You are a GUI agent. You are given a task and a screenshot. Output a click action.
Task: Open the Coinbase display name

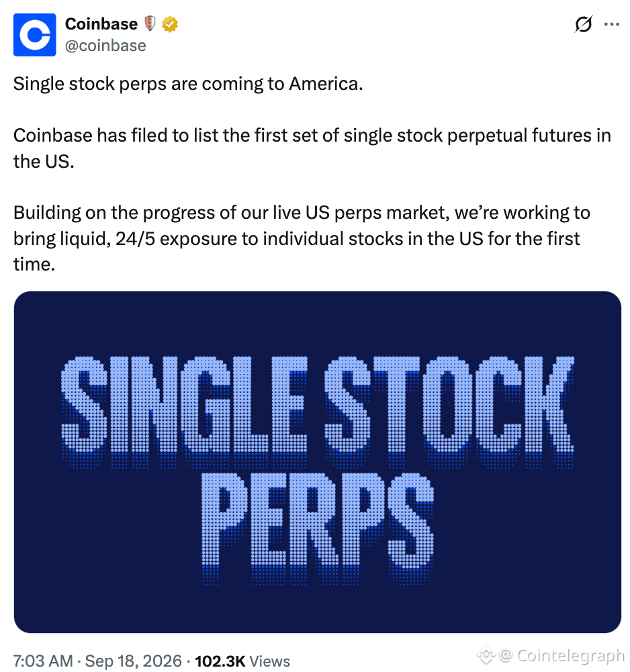click(101, 24)
